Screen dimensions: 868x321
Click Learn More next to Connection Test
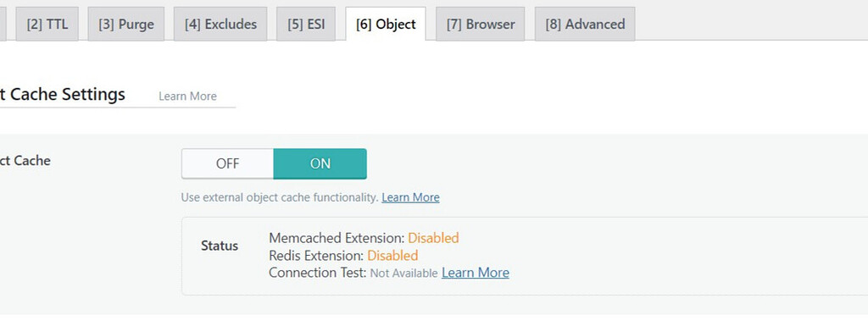click(476, 273)
